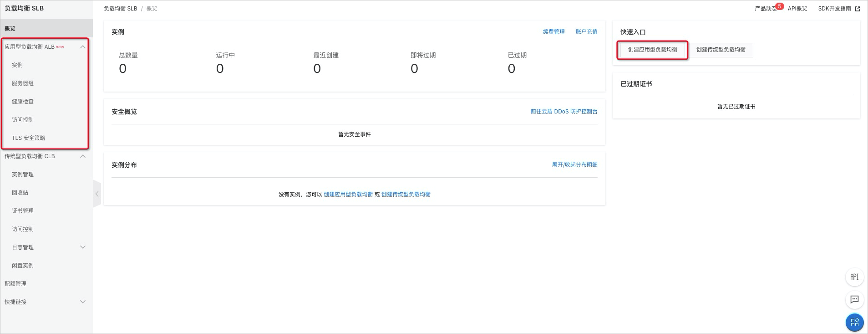The height and width of the screenshot is (334, 868).
Task: Click 创建传统型负载均衡 link in the empty instances message
Action: [406, 195]
